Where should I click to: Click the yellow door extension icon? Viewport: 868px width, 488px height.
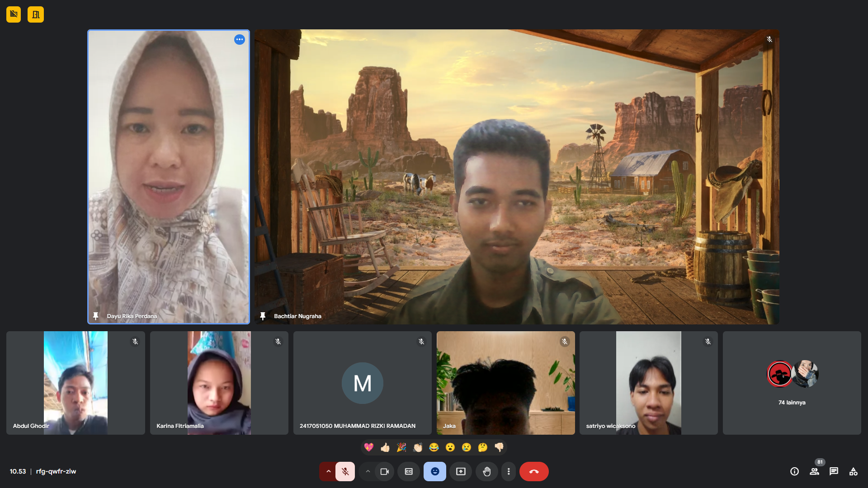(x=36, y=14)
